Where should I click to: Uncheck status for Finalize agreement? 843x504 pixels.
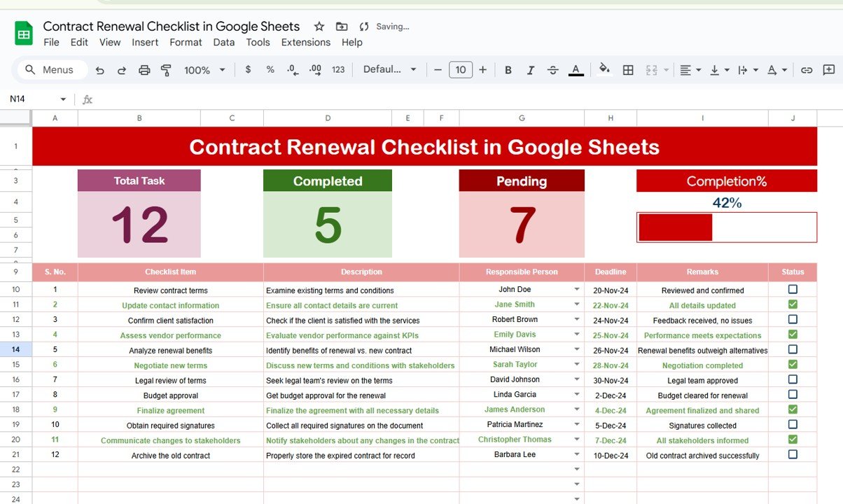793,409
